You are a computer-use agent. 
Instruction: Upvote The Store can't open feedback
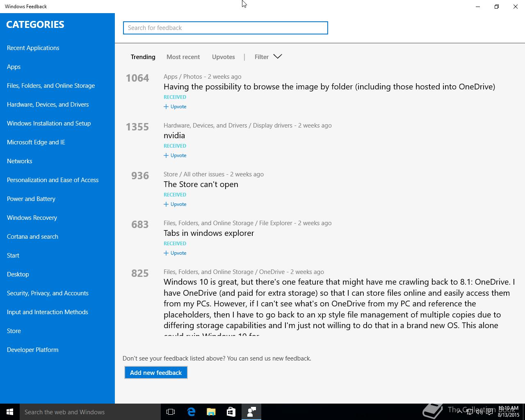pyautogui.click(x=175, y=204)
